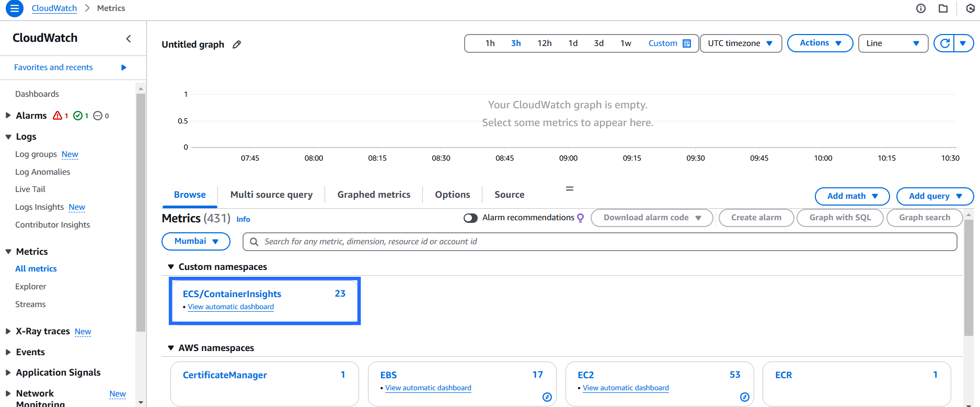Screen dimensions: 980x407
Task: Click the info circle icon in header
Action: [921, 8]
